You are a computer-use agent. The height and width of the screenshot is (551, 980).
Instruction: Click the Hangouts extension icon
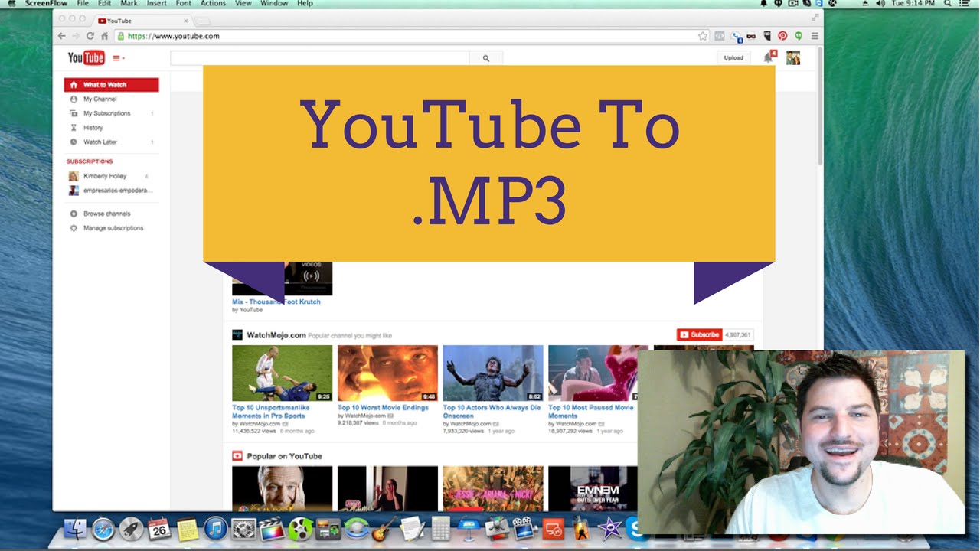point(799,36)
